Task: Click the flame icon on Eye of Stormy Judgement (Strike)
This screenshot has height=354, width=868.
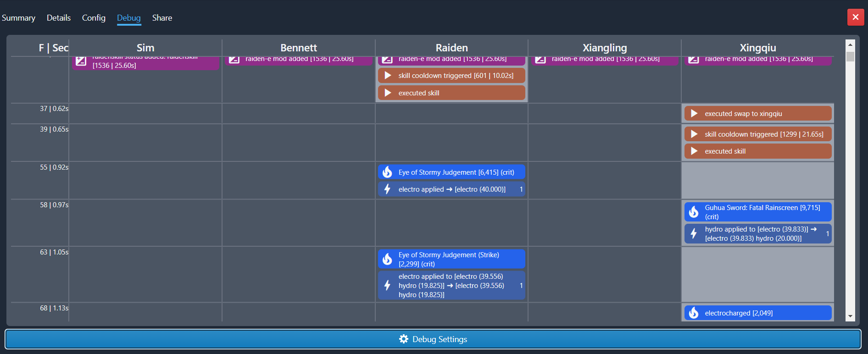Action: pyautogui.click(x=387, y=259)
